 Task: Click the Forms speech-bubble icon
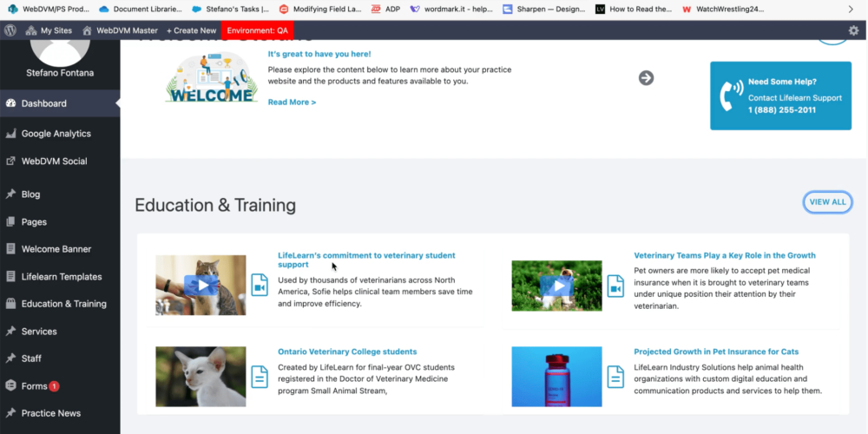tap(10, 386)
